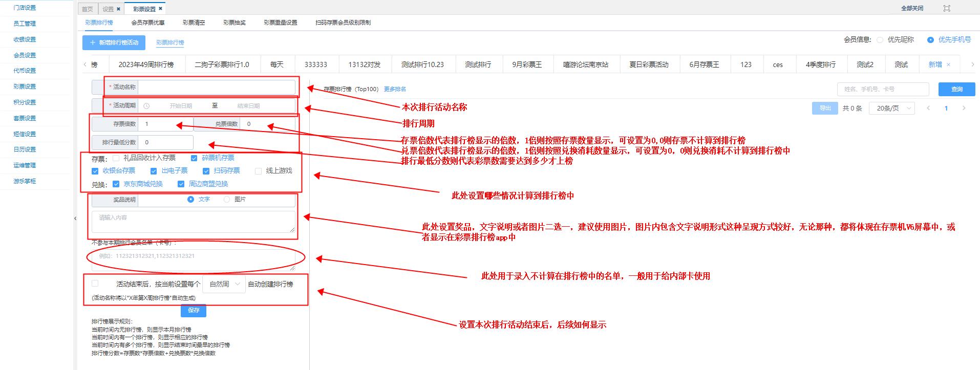Close the 新增 activity tab x icon
Viewport: 980px width, 370px height.
[x=948, y=64]
